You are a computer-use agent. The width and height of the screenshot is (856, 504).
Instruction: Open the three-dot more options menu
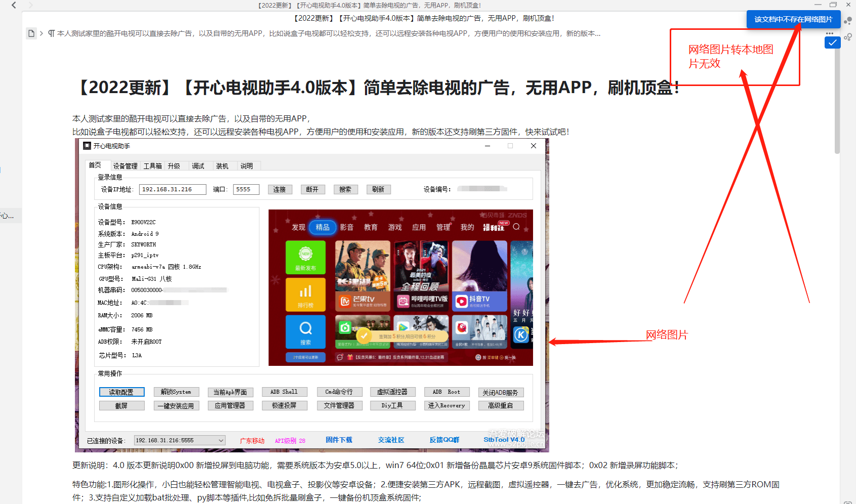[x=830, y=33]
